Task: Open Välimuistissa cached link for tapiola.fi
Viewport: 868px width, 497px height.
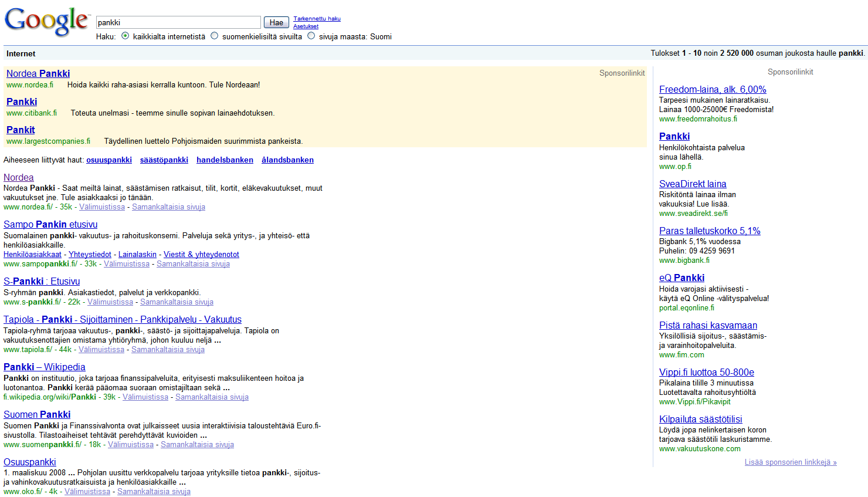Action: coord(101,350)
